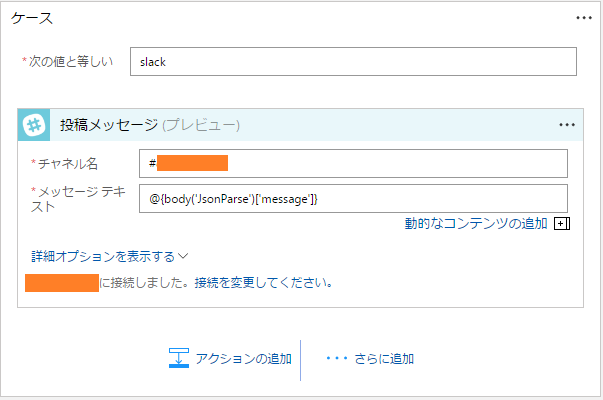Click the three dots beside さらに追加
603x400 pixels.
pos(337,358)
